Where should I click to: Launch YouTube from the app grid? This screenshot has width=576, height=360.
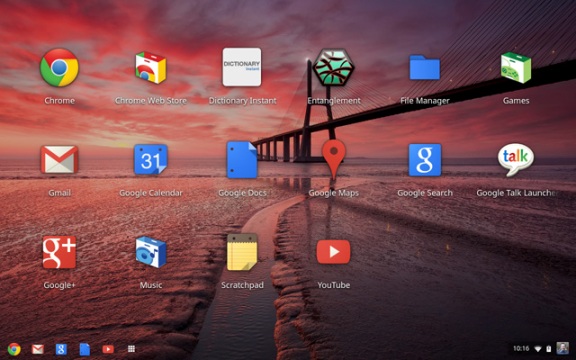(334, 252)
